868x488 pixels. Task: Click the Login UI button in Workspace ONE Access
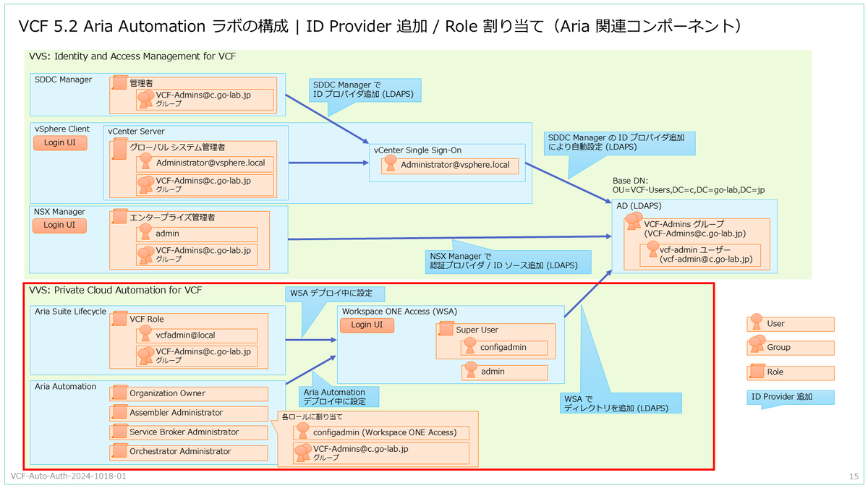367,325
